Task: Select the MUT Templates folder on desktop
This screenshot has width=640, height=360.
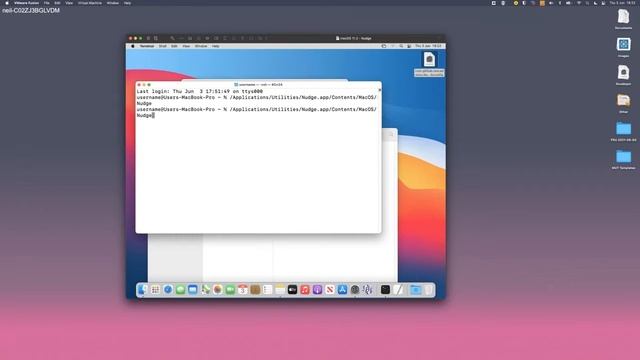Action: (x=623, y=156)
